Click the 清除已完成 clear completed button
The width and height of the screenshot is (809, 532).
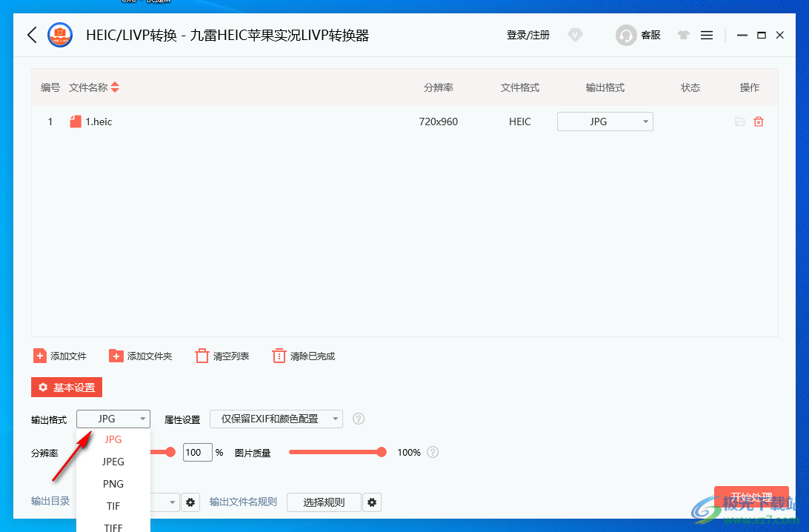pos(304,356)
